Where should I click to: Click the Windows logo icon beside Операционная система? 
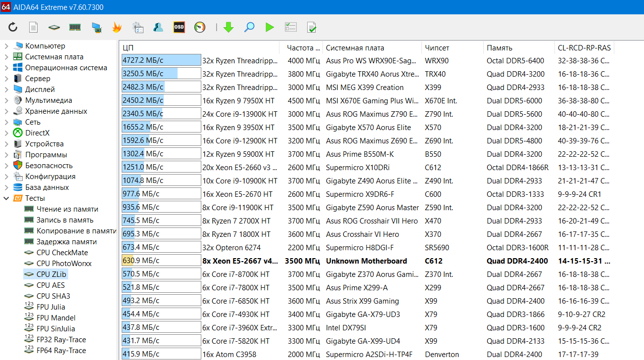(x=18, y=68)
